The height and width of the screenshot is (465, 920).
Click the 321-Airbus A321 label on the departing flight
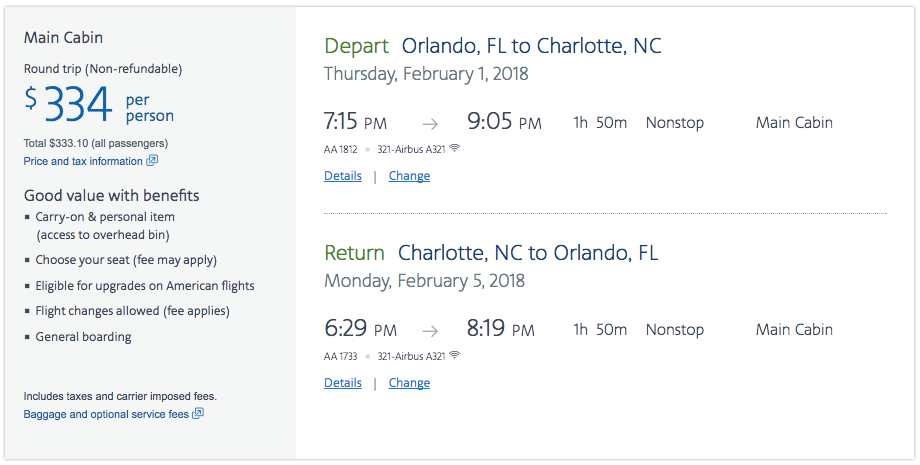(x=411, y=149)
